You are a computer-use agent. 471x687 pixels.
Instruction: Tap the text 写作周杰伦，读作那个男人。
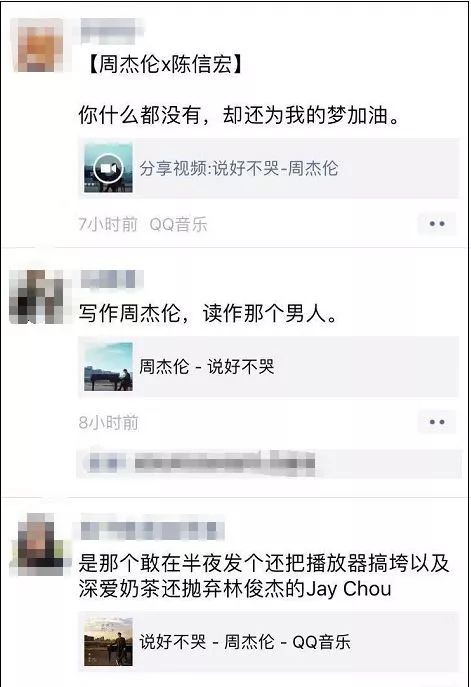pos(208,314)
